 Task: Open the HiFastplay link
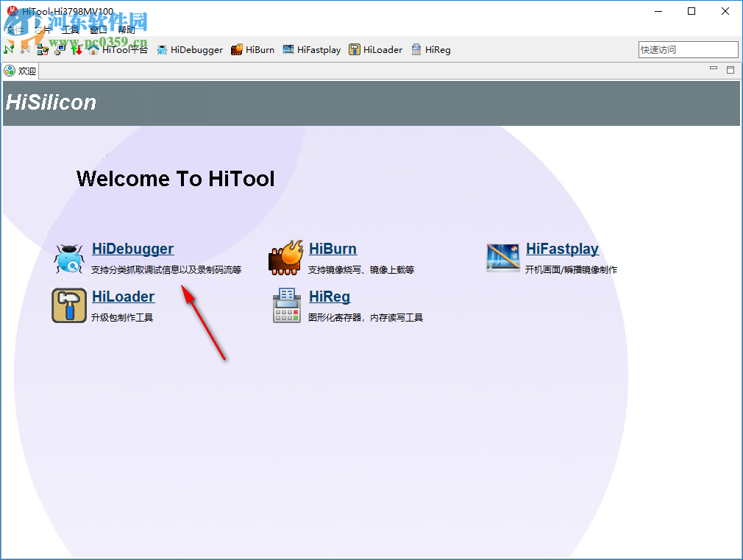click(563, 249)
